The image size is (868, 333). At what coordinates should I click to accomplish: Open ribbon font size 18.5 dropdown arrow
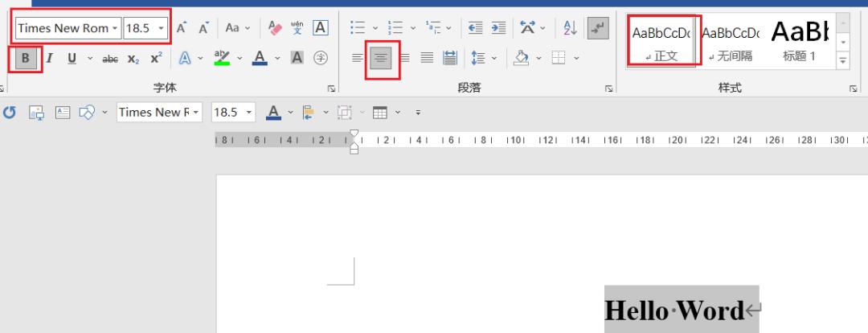click(161, 27)
